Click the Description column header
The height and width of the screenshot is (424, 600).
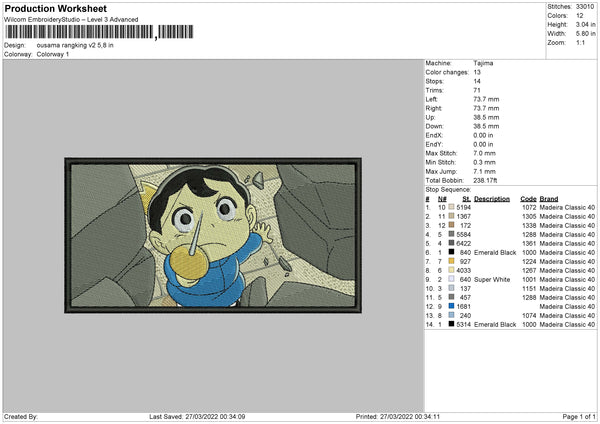(x=492, y=198)
